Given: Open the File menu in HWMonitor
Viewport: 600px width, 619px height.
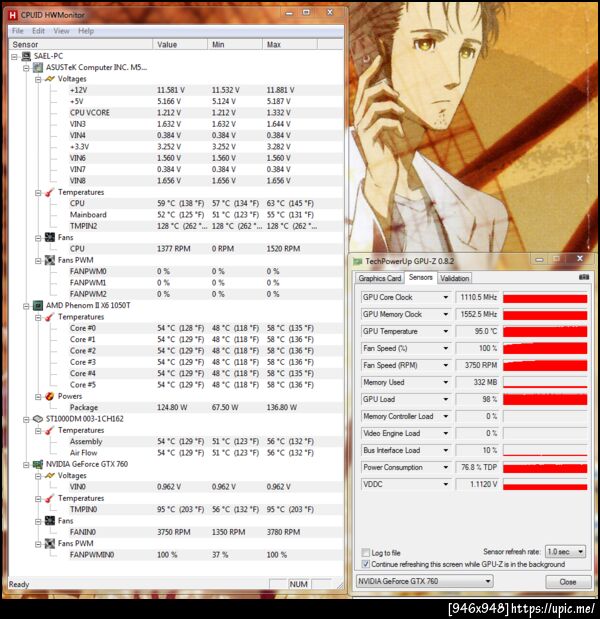Looking at the screenshot, I should click(x=18, y=31).
